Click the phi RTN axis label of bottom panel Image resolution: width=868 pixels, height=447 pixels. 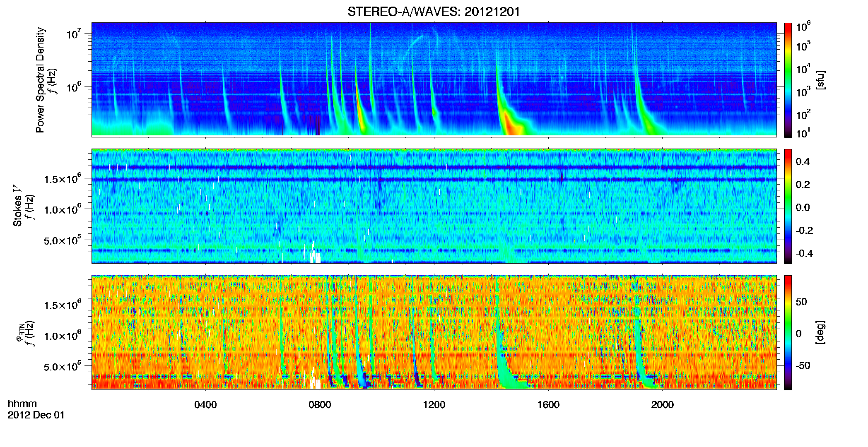(20, 333)
